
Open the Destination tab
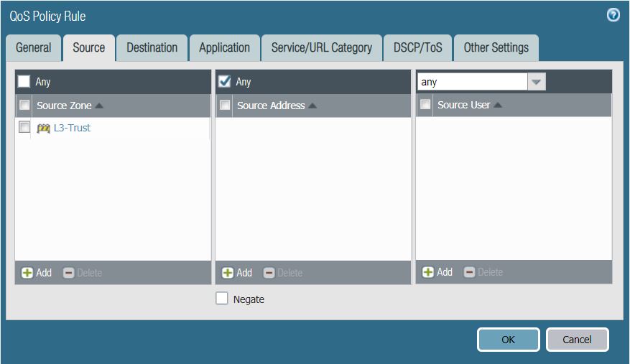(152, 48)
